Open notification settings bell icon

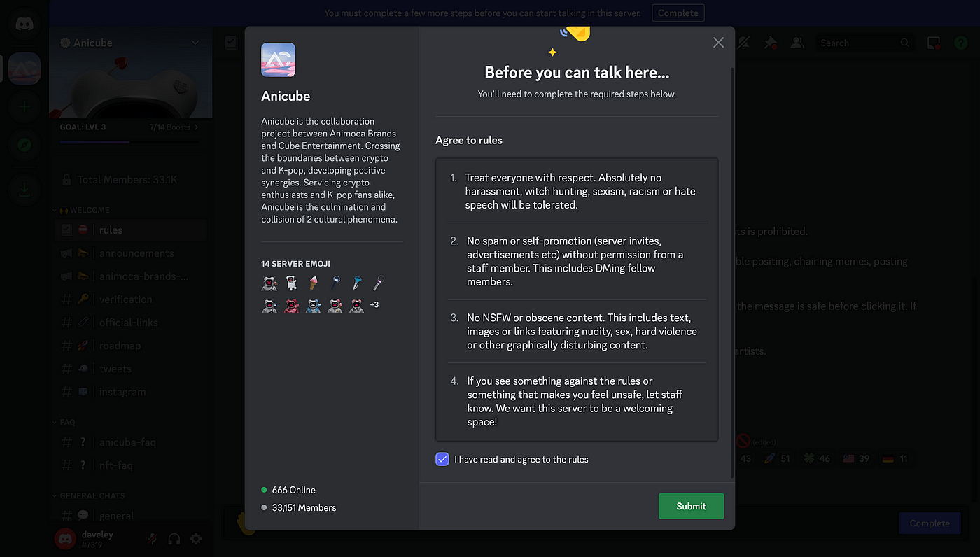pos(745,43)
